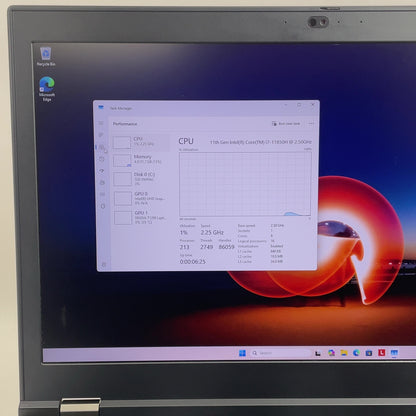416x416 pixels.
Task: Launch Microsoft Edge from the taskbar
Action: coord(356,353)
